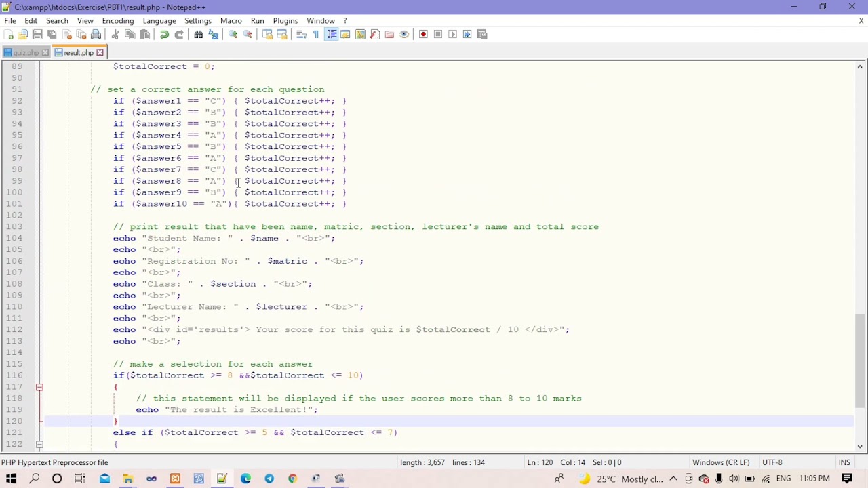Viewport: 868px width, 488px height.
Task: Start macro recording with red dot
Action: 423,35
